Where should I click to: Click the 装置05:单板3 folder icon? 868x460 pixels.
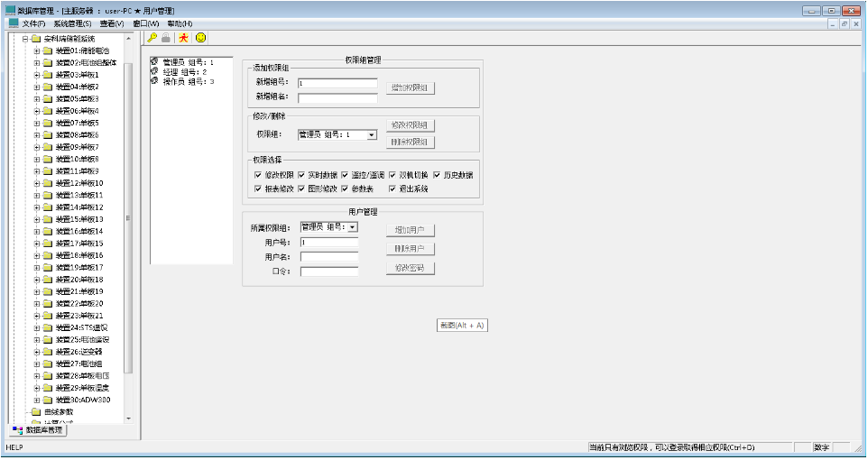tap(48, 98)
